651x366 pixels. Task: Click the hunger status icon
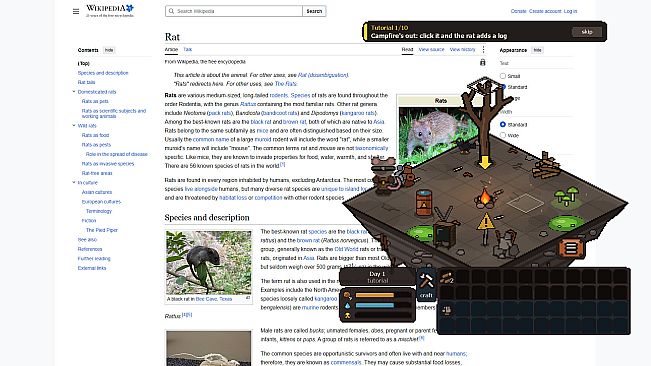click(347, 295)
